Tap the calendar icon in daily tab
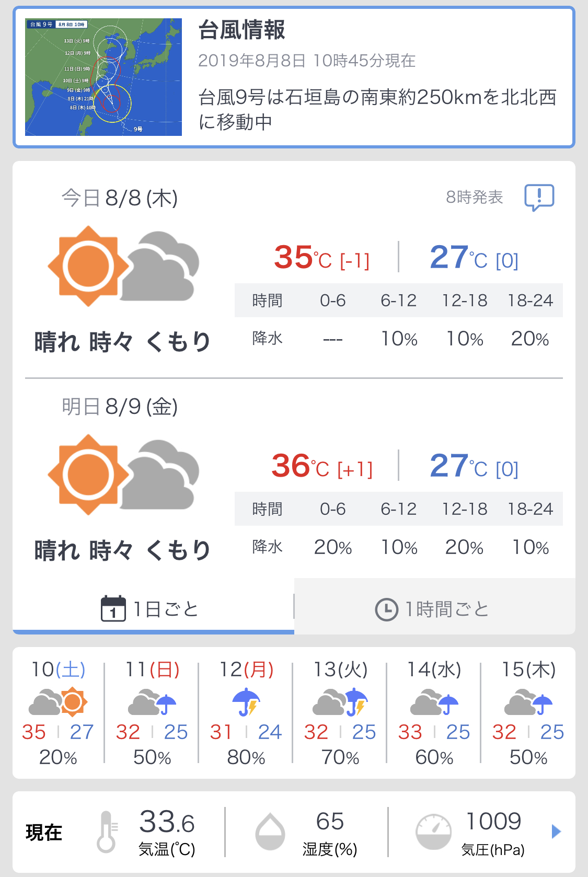 coord(113,609)
